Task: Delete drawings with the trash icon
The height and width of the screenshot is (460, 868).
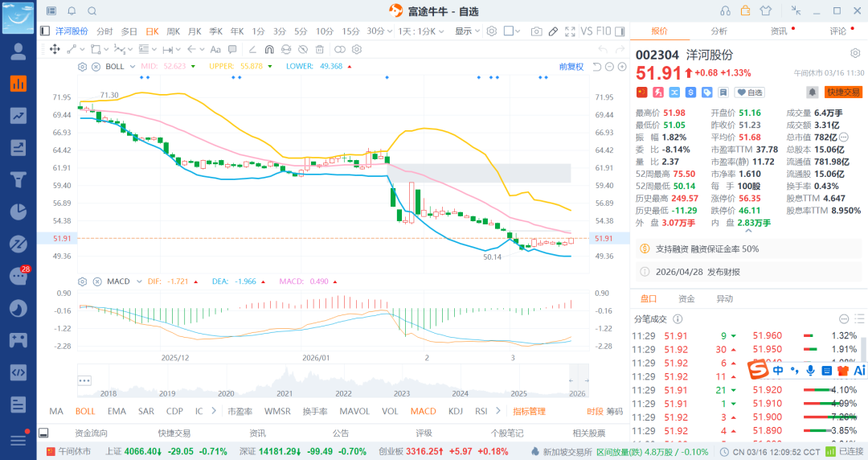Action: pyautogui.click(x=319, y=49)
